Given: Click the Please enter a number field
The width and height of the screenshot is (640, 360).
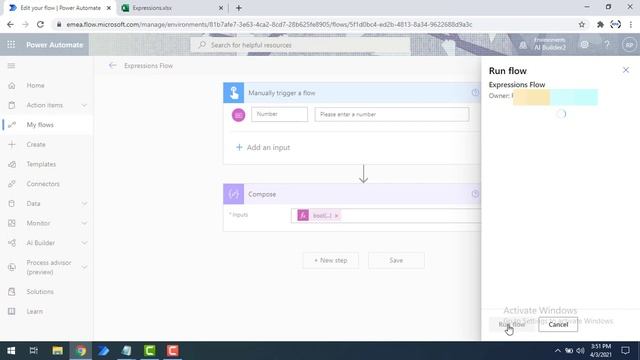Looking at the screenshot, I should click(392, 114).
